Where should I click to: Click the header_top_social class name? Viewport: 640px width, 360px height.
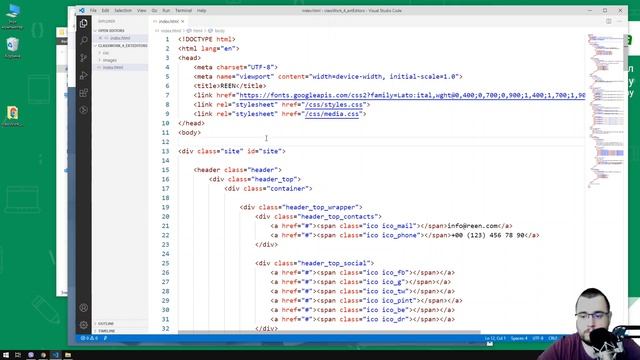click(x=336, y=263)
